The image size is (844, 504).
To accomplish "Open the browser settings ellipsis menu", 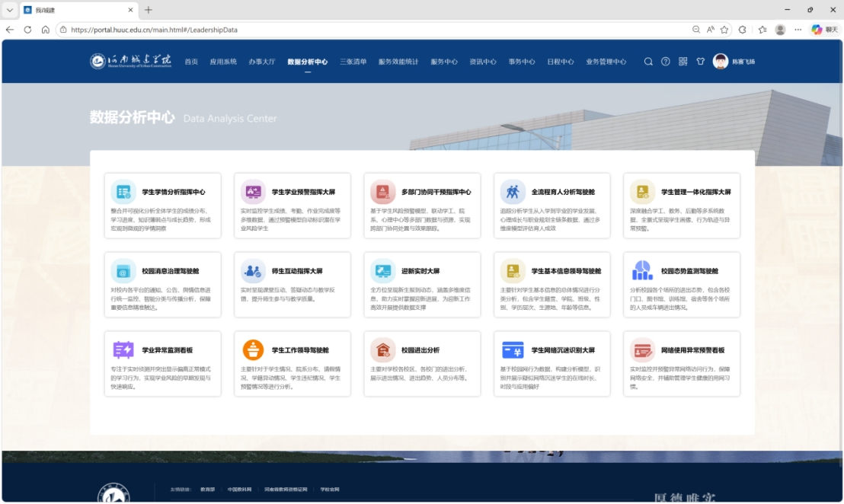I will point(798,30).
